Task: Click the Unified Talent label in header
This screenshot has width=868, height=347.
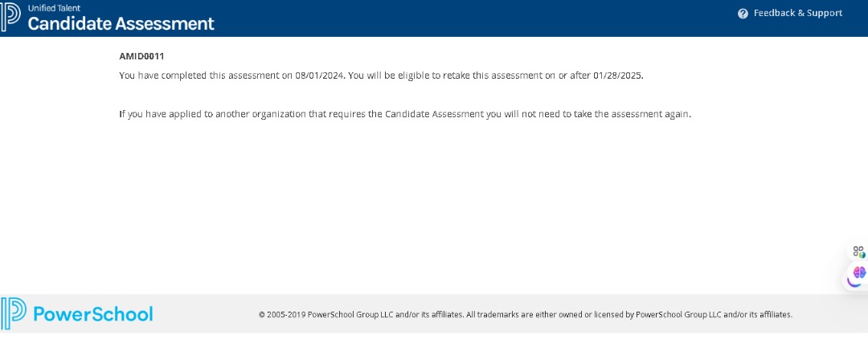Action: 55,8
